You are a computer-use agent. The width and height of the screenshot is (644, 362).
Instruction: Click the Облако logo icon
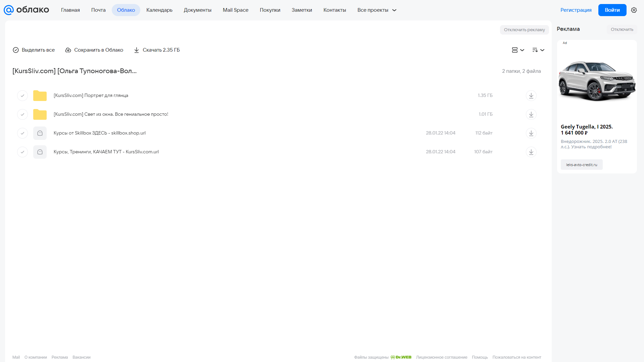[x=9, y=10]
